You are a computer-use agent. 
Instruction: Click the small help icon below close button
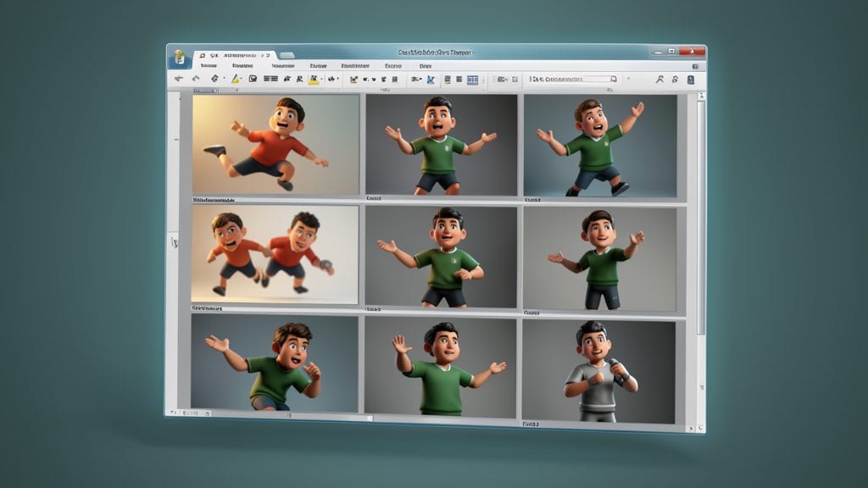point(695,66)
